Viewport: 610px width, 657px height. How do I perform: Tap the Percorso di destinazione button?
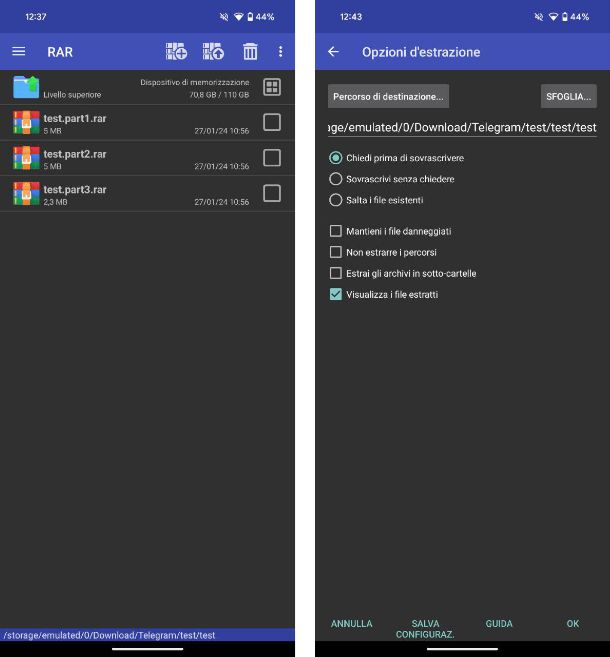point(388,96)
